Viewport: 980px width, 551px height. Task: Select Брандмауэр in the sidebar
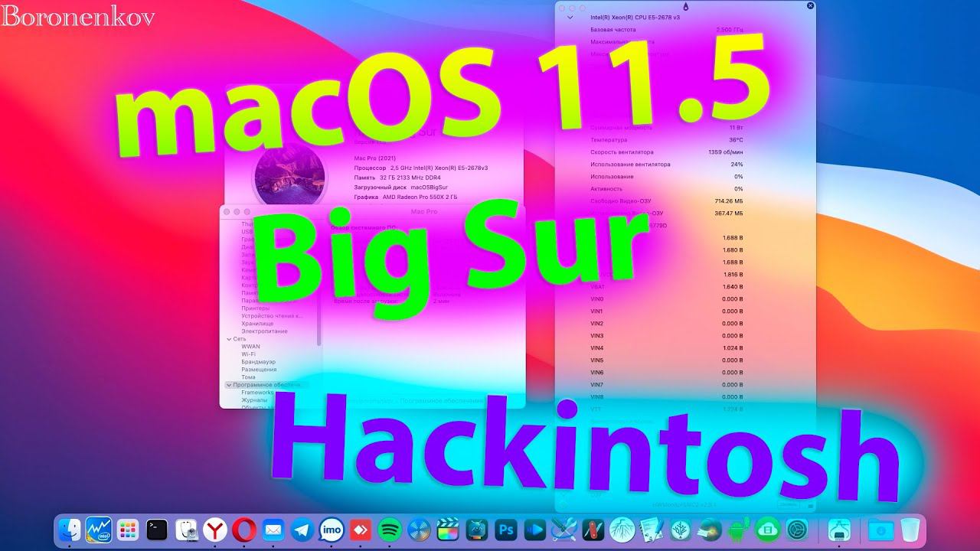pos(258,362)
